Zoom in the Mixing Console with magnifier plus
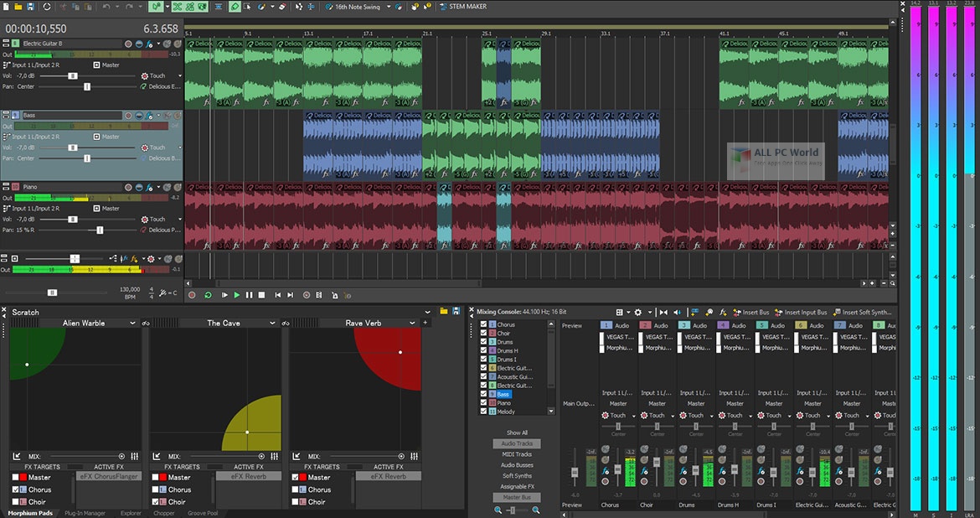This screenshot has height=518, width=980. pos(535,510)
